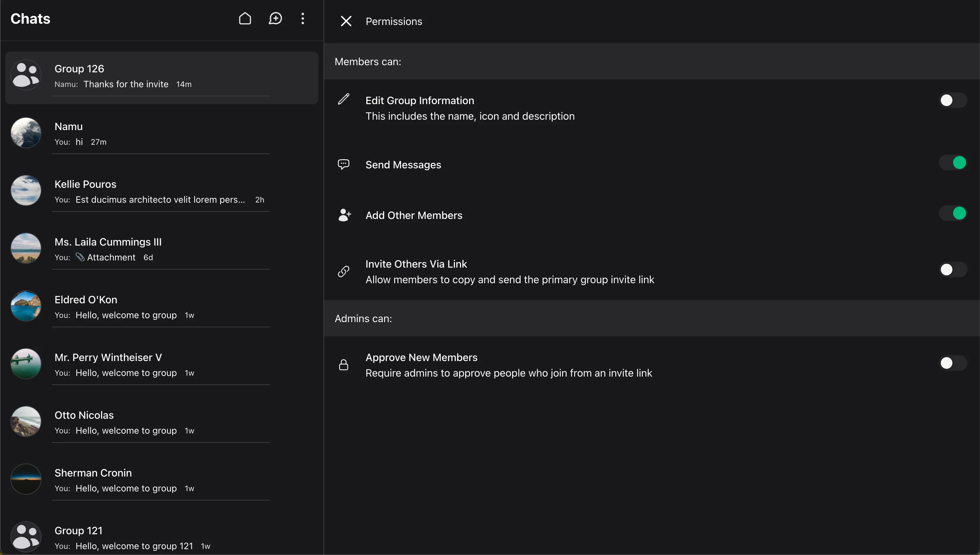This screenshot has width=980, height=555.
Task: Open the three-dot more options menu
Action: click(x=303, y=18)
